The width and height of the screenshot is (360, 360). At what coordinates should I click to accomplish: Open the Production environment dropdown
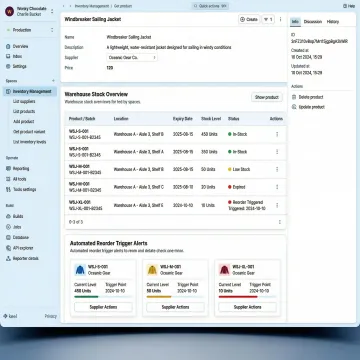click(x=30, y=30)
